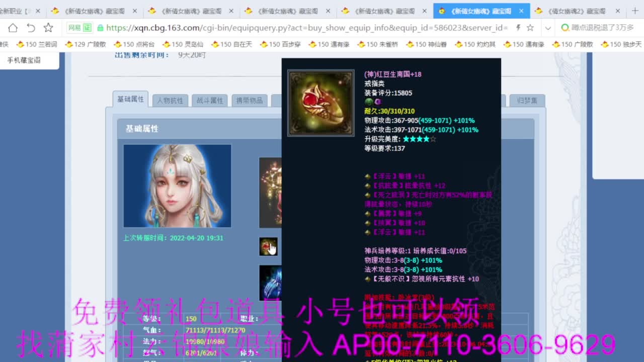Click the purple gem icon in tooltip
Viewport: 644px width, 362px height.
pyautogui.click(x=377, y=102)
